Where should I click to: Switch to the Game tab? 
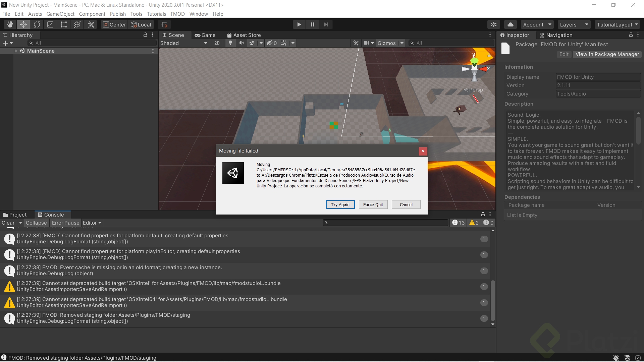click(x=205, y=35)
